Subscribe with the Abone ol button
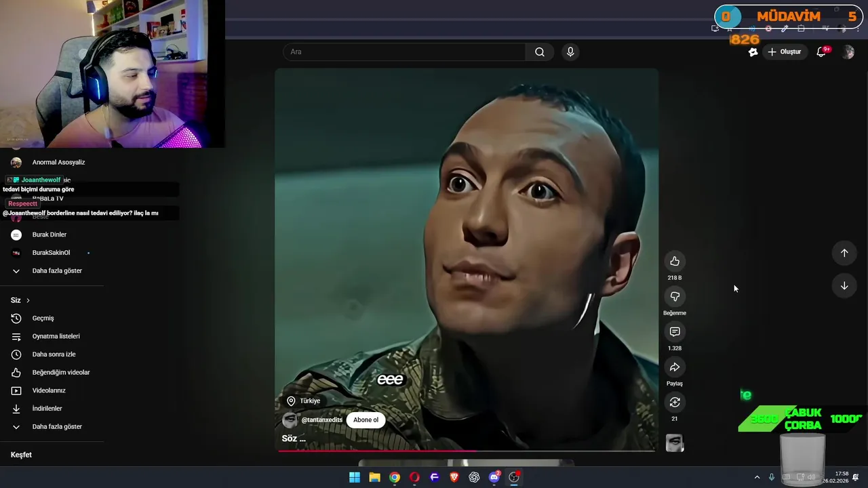868x488 pixels. click(366, 420)
